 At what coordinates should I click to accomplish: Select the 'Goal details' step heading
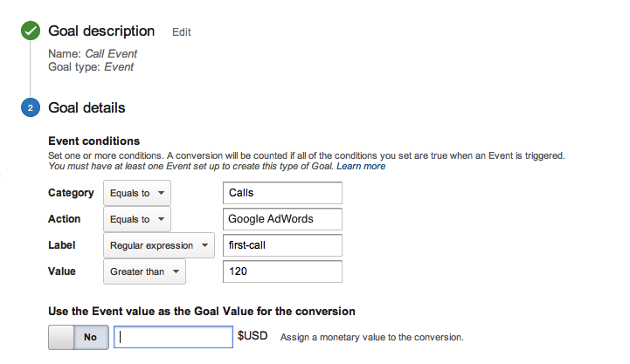(x=87, y=108)
